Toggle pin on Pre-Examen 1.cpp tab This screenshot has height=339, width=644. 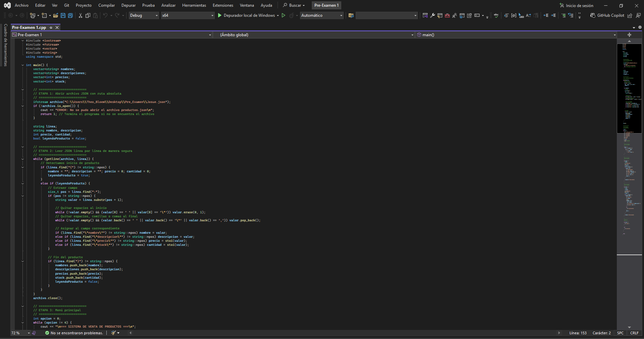pyautogui.click(x=51, y=27)
